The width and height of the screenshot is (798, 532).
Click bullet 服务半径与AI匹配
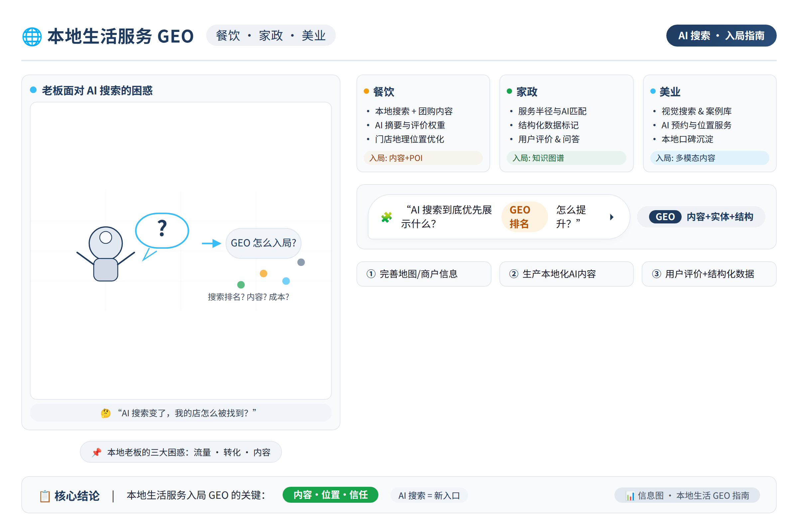click(552, 111)
